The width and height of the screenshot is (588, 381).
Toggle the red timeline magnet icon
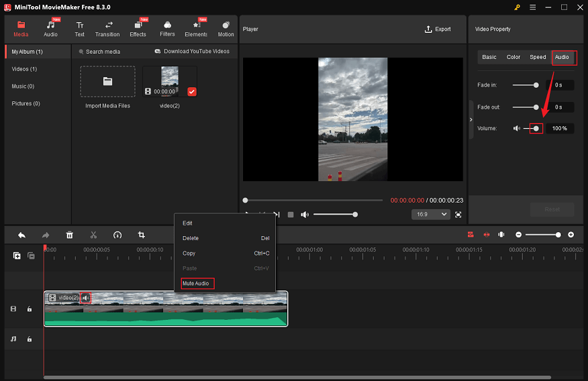pyautogui.click(x=487, y=235)
